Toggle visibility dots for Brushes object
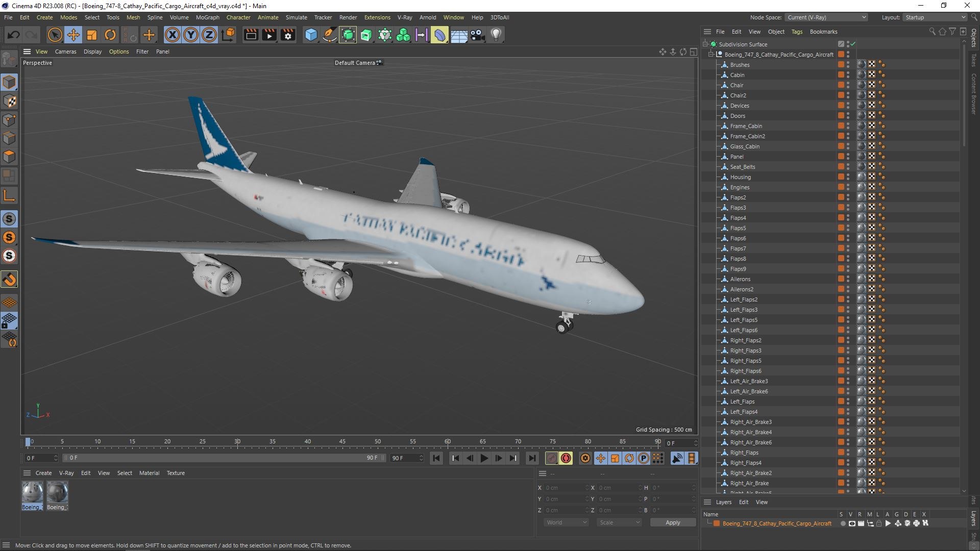 point(848,64)
